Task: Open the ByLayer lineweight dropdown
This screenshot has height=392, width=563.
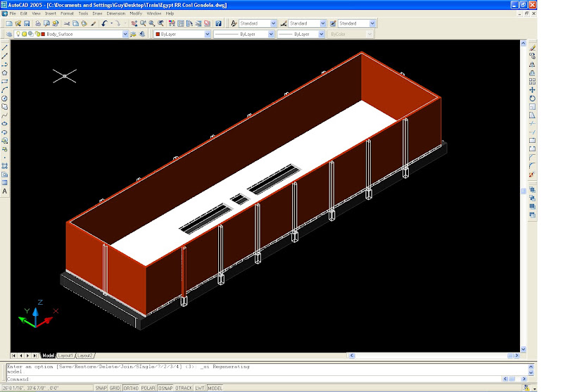Action: 322,34
